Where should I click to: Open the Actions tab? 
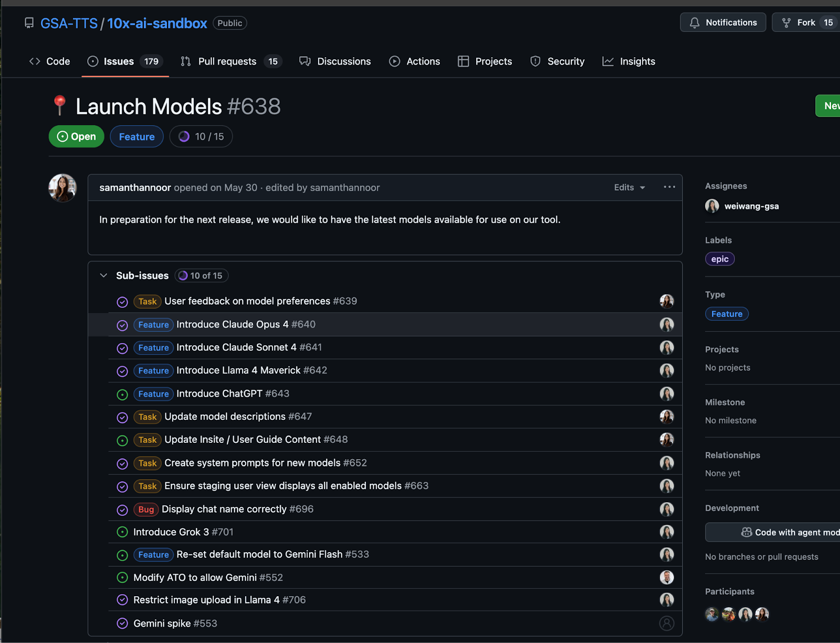click(414, 61)
